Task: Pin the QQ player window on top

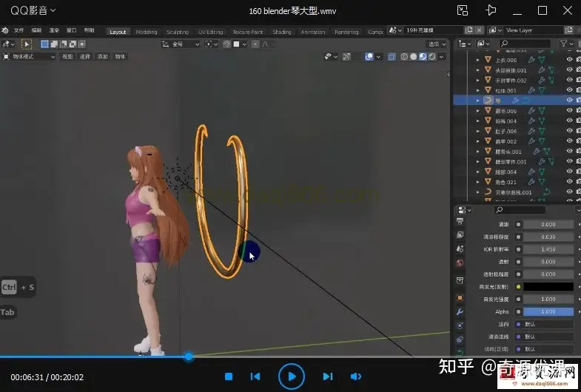Action: coord(491,10)
